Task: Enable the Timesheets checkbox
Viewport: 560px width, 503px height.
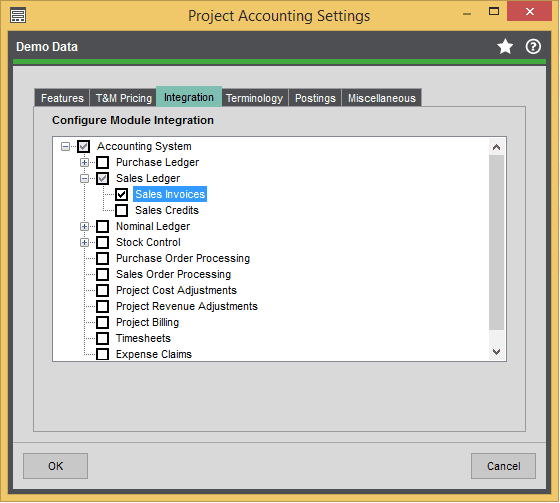Action: (103, 338)
